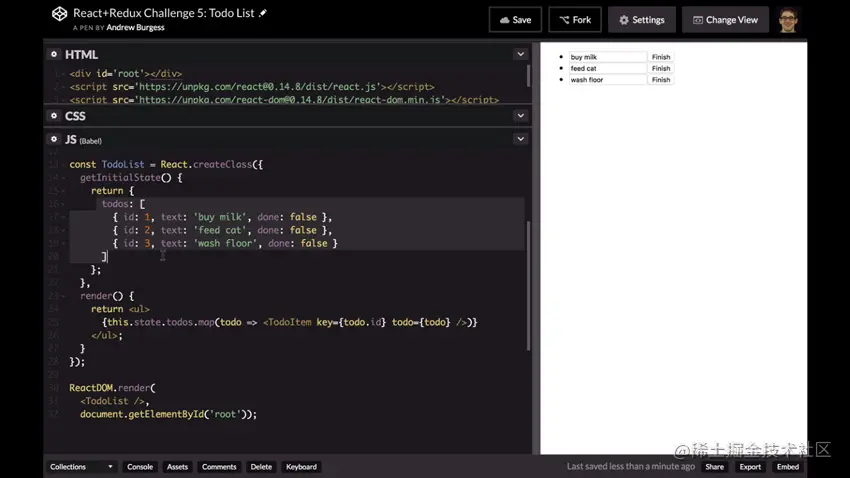Show Keyboard shortcuts
The image size is (850, 478).
click(x=301, y=467)
